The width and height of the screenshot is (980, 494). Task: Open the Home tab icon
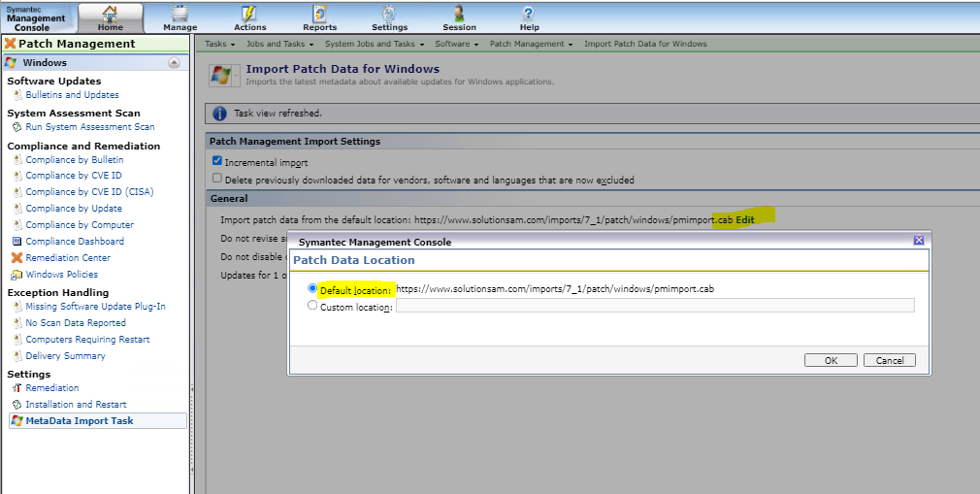(x=110, y=14)
